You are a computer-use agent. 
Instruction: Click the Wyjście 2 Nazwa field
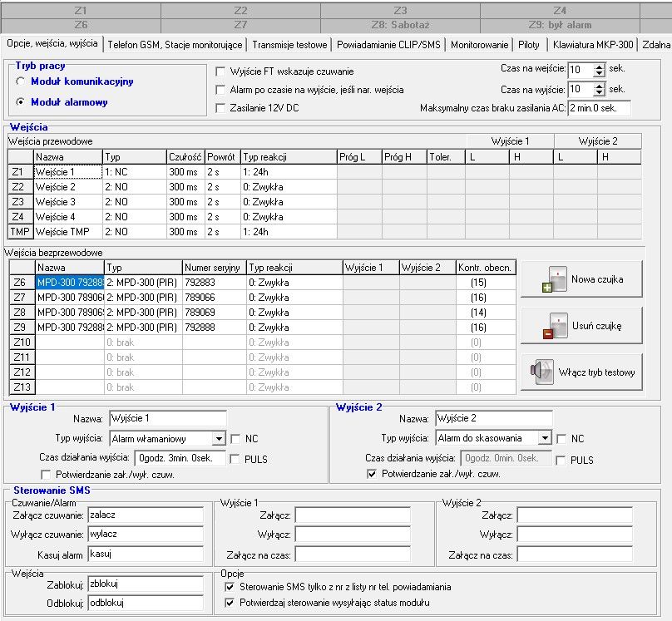tap(494, 418)
